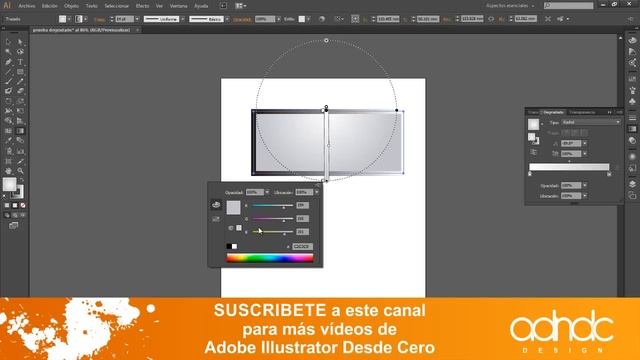Click Opacidad link in control bar

coord(242,19)
